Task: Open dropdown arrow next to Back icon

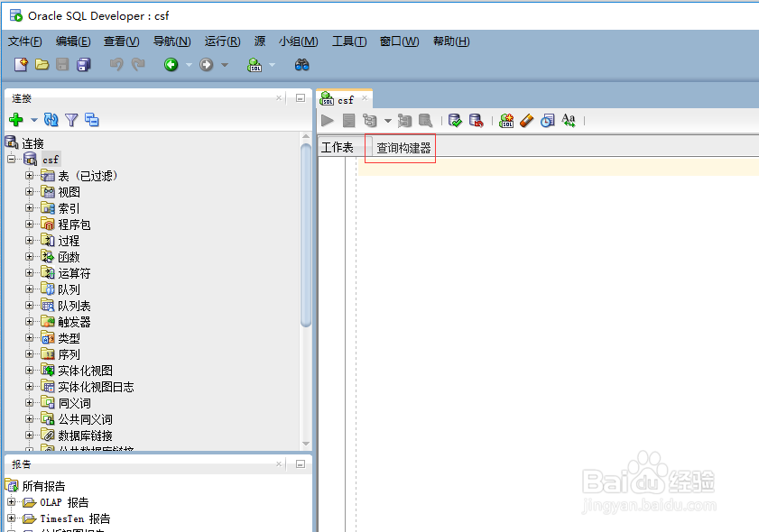Action: click(189, 65)
